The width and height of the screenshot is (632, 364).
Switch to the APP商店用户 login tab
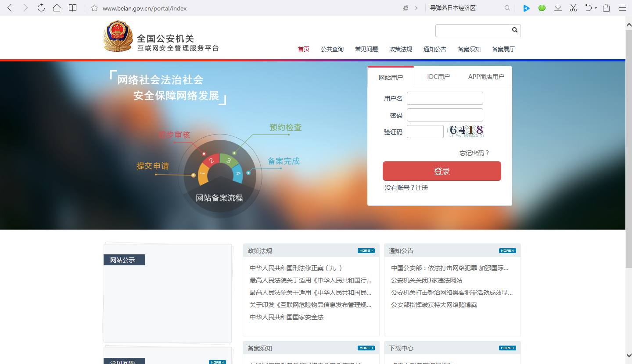pyautogui.click(x=486, y=77)
